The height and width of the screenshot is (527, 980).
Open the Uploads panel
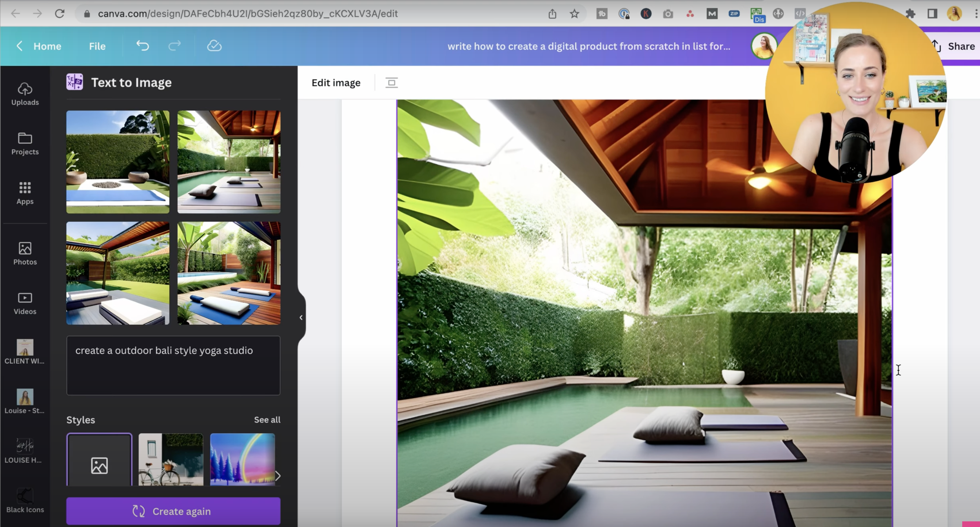click(25, 94)
